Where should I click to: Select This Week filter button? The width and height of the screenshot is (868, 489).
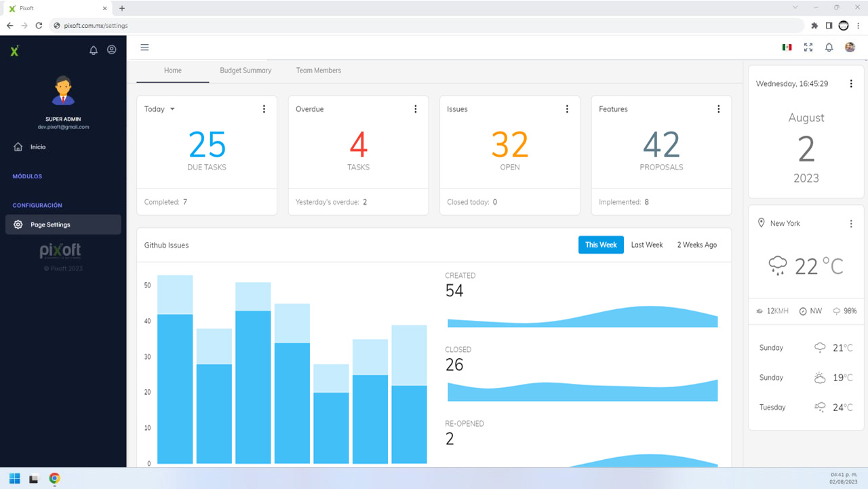pyautogui.click(x=601, y=245)
